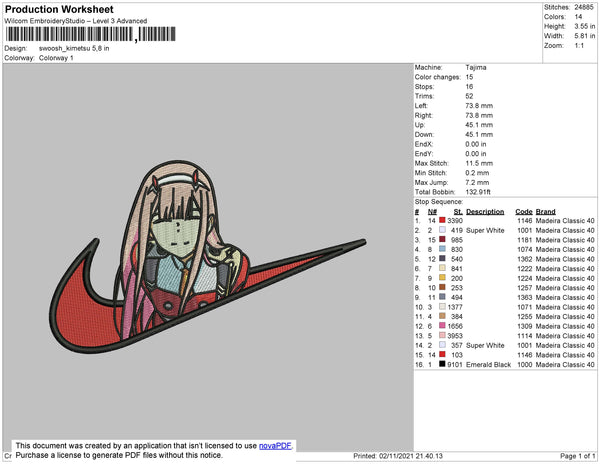Select the EndX value '0.00 in'

pos(476,144)
